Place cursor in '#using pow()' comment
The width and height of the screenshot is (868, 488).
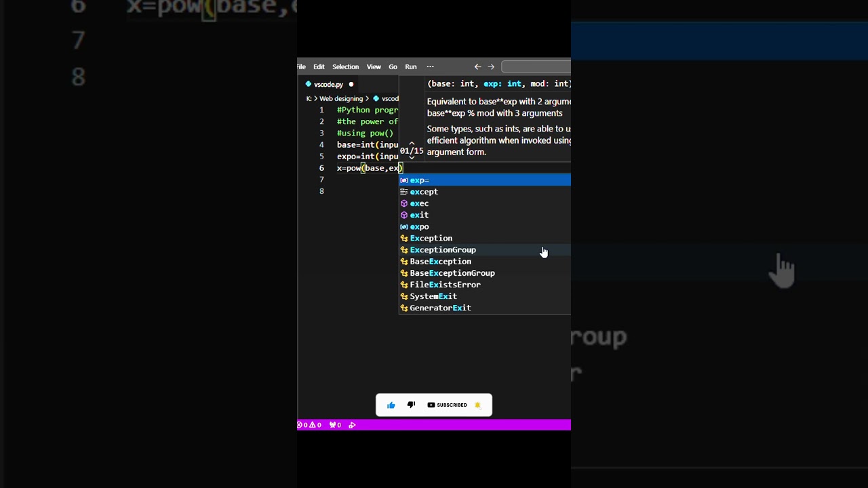365,133
